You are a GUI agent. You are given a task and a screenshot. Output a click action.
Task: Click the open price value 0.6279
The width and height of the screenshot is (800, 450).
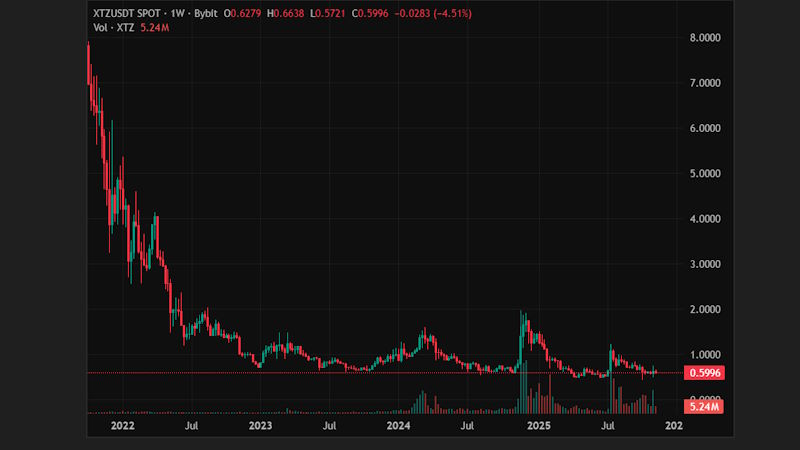pyautogui.click(x=245, y=13)
